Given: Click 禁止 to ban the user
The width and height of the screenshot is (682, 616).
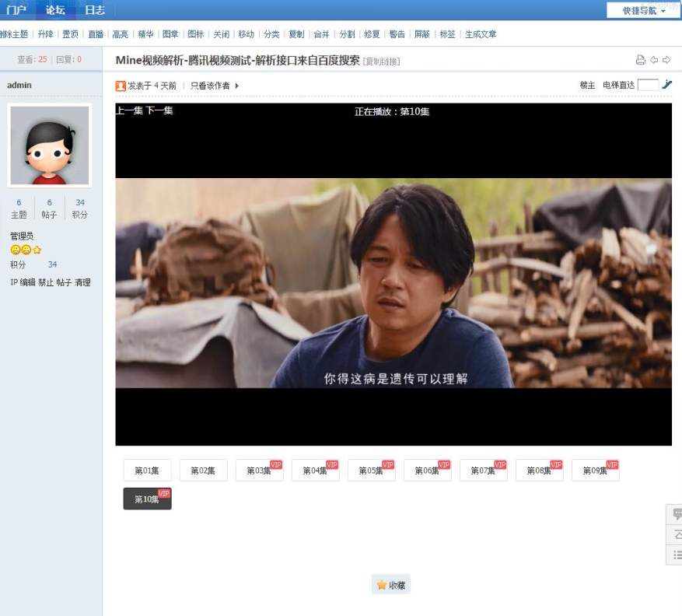Looking at the screenshot, I should pyautogui.click(x=46, y=282).
